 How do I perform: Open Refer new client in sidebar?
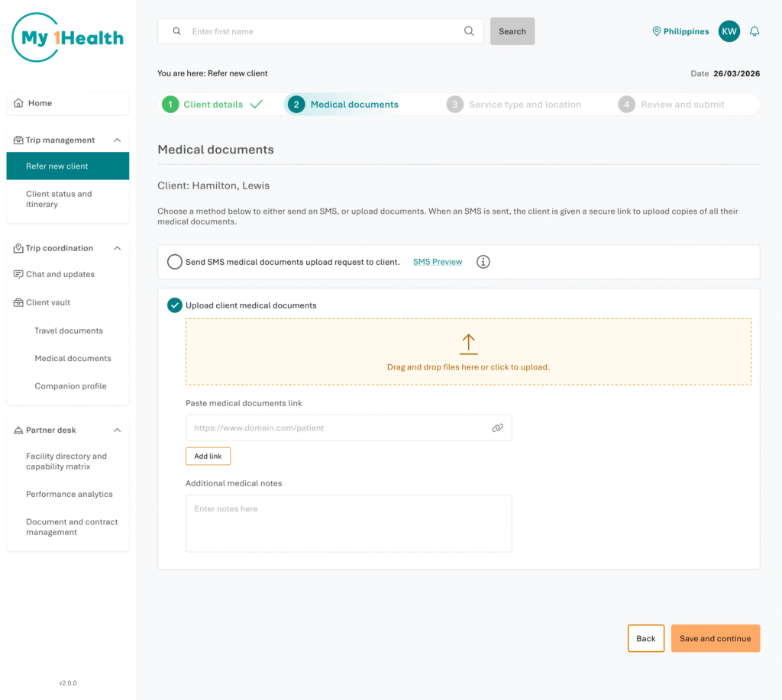click(x=68, y=166)
